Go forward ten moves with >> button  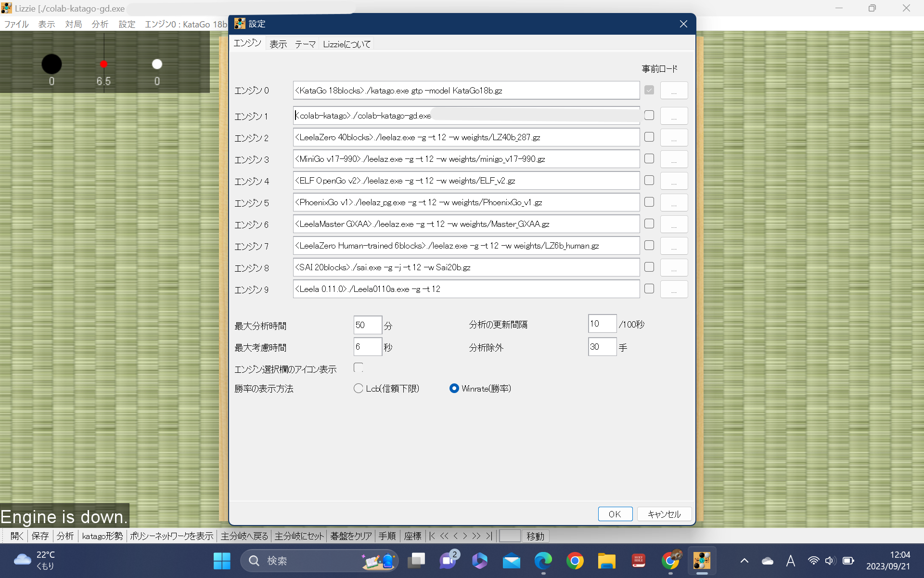tap(476, 536)
